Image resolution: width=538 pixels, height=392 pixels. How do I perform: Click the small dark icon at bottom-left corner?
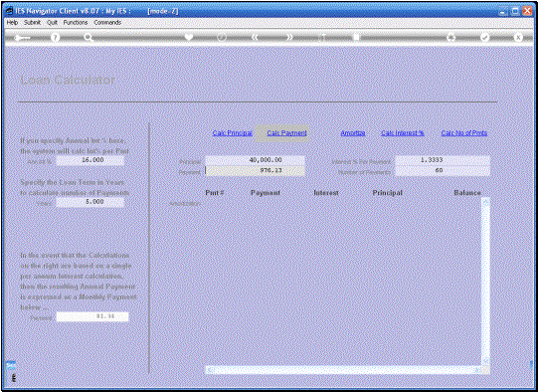[13, 378]
